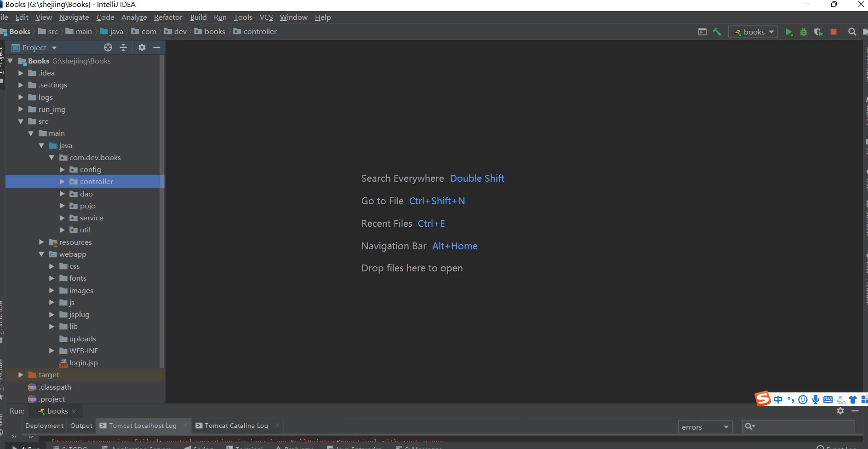Click the IME microphone voice input icon

tap(816, 399)
